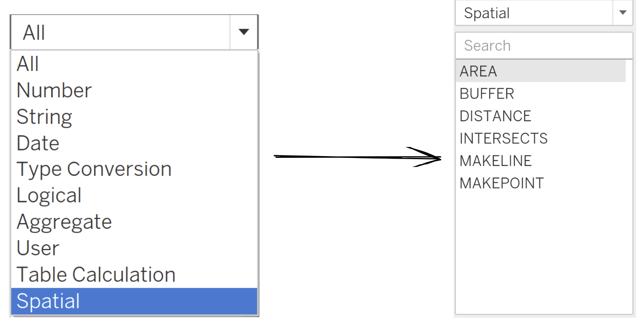Choose Number from the function categories
Screen dimensions: 644x330
(x=54, y=90)
